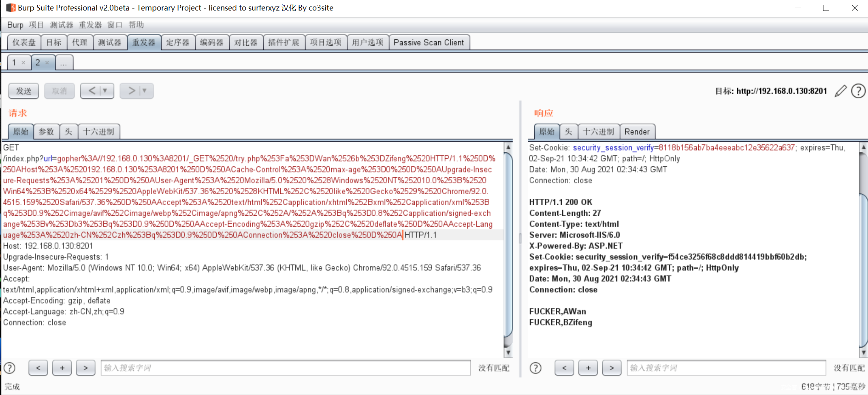The image size is (868, 395).
Task: Switch to the 编码器 tab
Action: tap(212, 42)
